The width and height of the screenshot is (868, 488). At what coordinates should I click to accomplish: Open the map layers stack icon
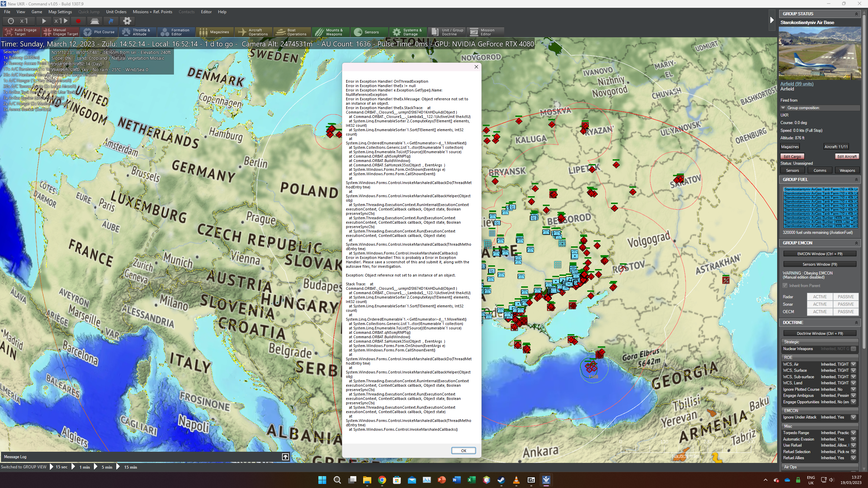click(x=95, y=21)
